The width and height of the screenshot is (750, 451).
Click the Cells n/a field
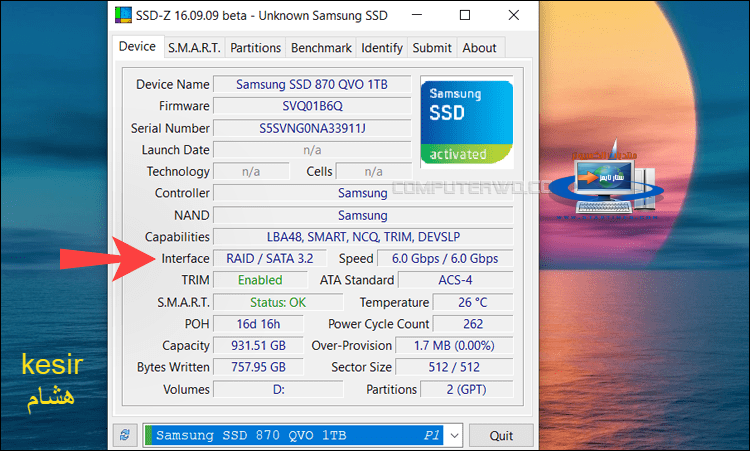point(374,171)
